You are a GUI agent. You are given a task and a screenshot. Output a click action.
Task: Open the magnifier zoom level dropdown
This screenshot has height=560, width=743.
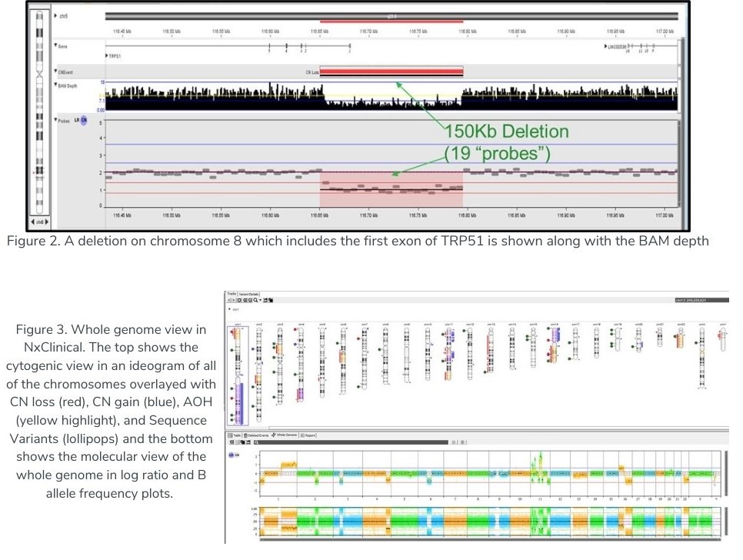pyautogui.click(x=260, y=301)
